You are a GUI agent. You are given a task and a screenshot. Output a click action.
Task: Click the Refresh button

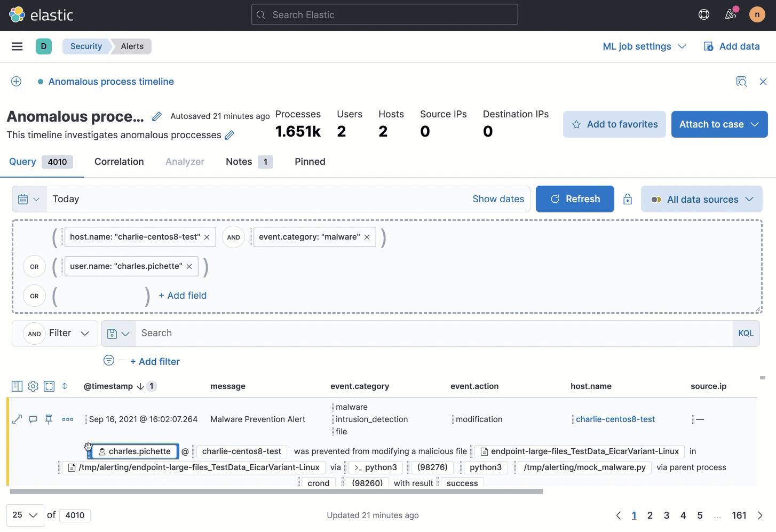pos(575,198)
